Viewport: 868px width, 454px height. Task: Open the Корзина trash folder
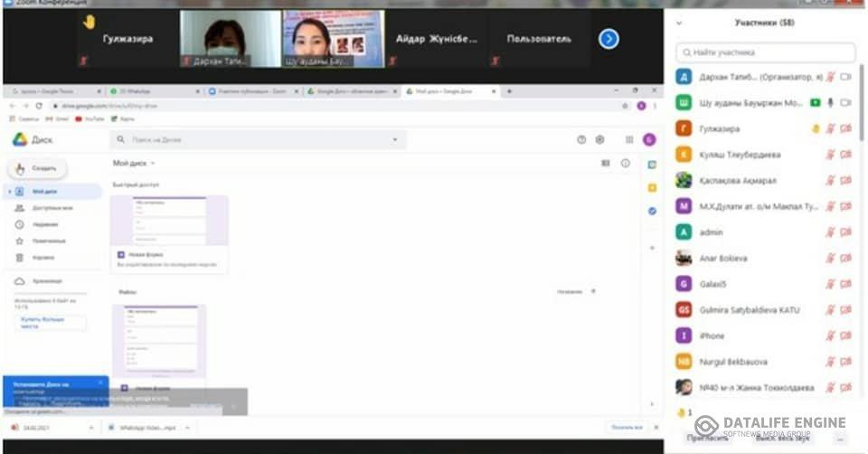click(x=44, y=258)
